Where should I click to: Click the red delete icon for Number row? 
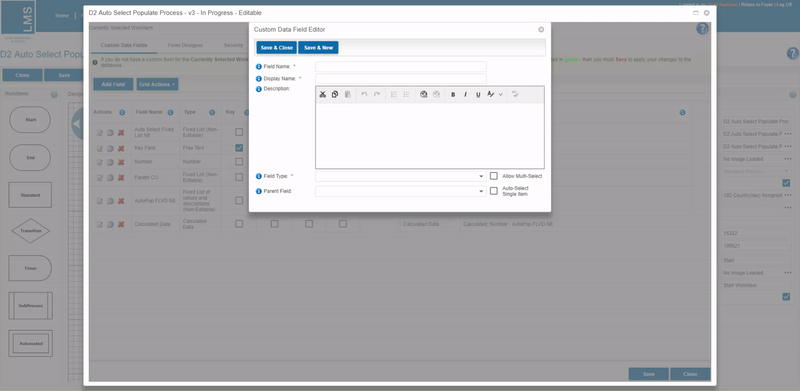(x=121, y=162)
